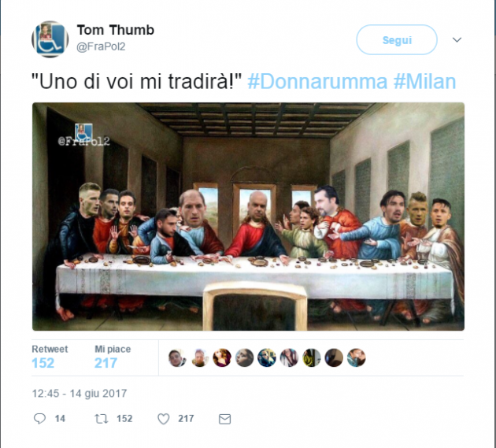Screen dimensions: 496x448
Task: Send tweet via the envelope icon
Action: pos(224,419)
